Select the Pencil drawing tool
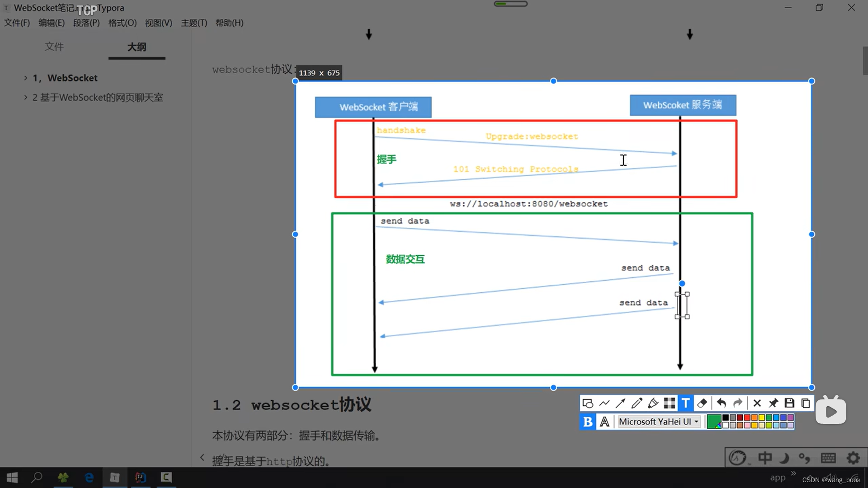This screenshot has width=868, height=488. coord(637,403)
